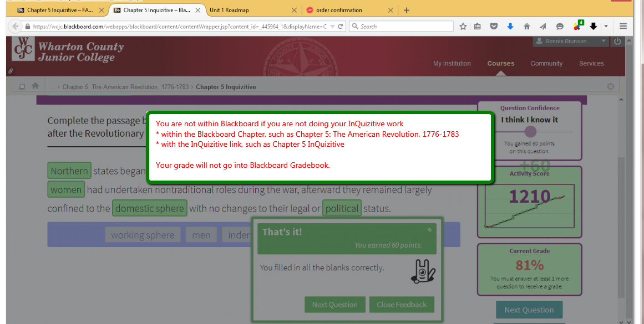Open the chat smiley icon
The height and width of the screenshot is (324, 644).
pyautogui.click(x=559, y=26)
